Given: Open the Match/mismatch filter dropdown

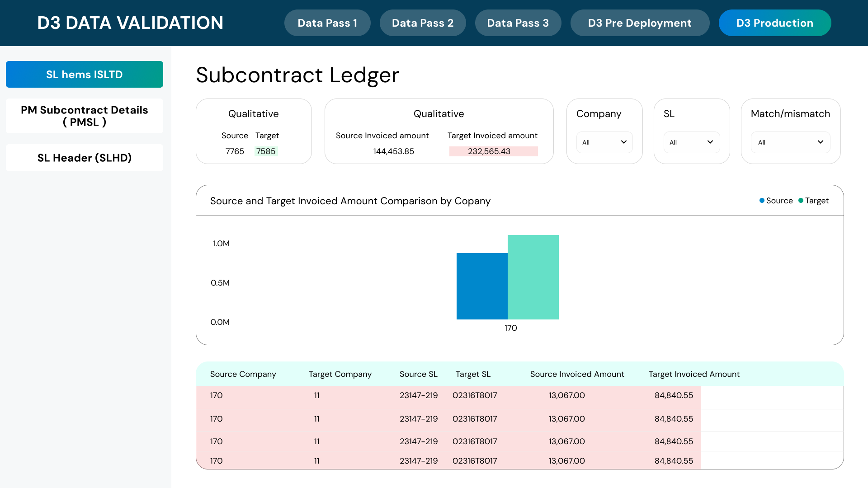Looking at the screenshot, I should coord(791,142).
